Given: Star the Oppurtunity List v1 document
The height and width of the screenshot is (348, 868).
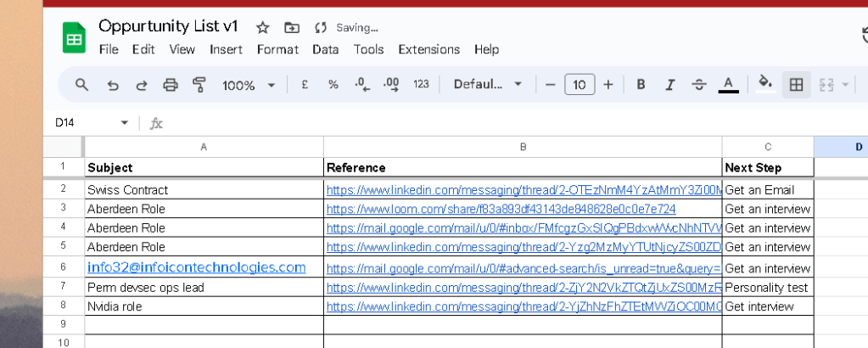Looking at the screenshot, I should pos(262,27).
